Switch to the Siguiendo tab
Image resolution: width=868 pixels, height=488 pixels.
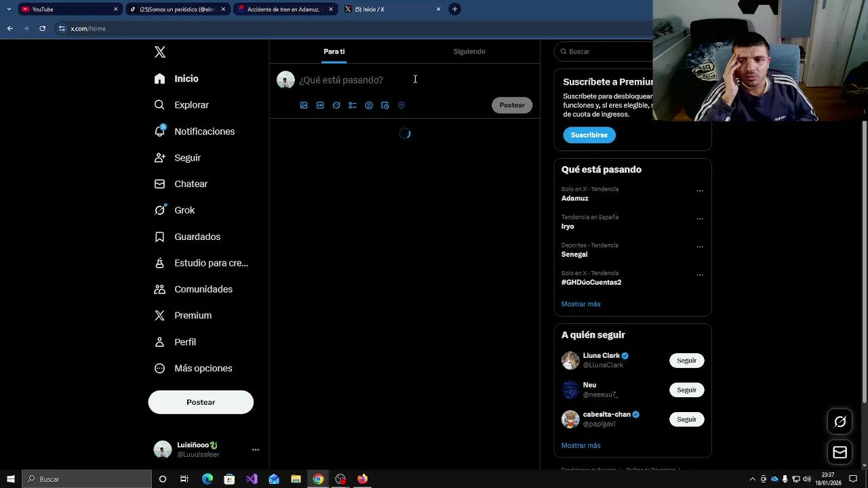click(x=469, y=52)
